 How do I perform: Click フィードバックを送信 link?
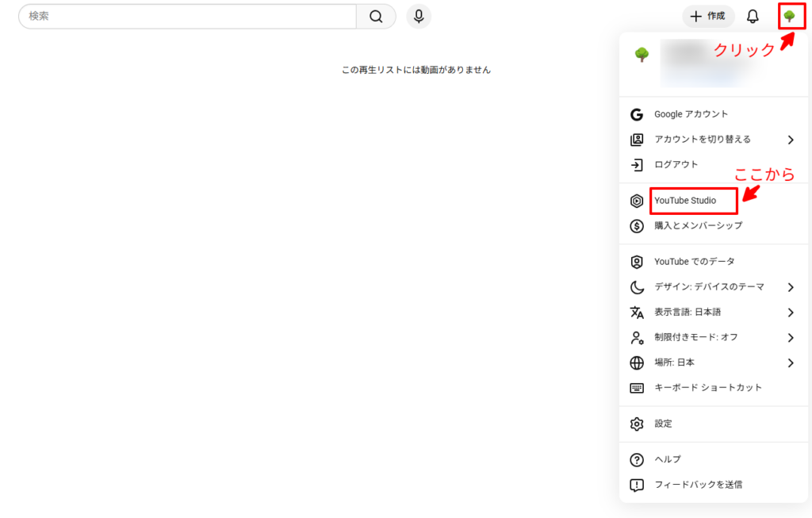click(x=698, y=485)
